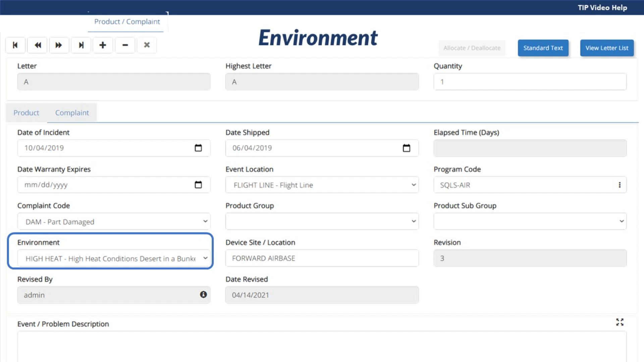Screen dimensions: 644x362
Task: Switch to the Product tab
Action: pos(26,113)
